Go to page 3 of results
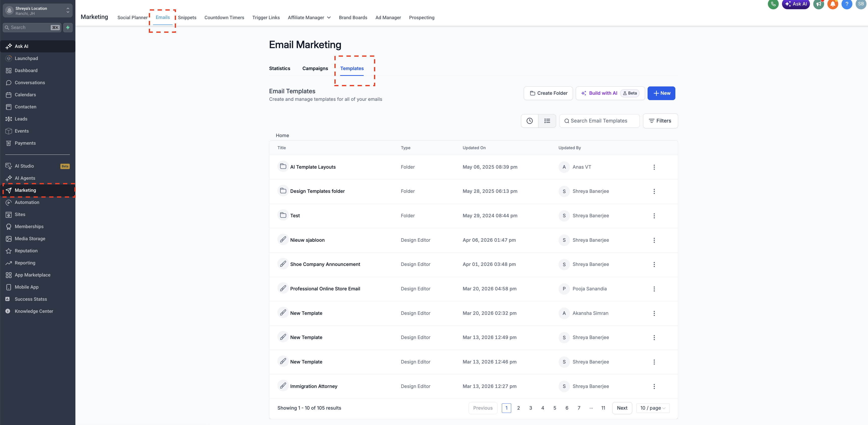The image size is (868, 425). (x=530, y=408)
